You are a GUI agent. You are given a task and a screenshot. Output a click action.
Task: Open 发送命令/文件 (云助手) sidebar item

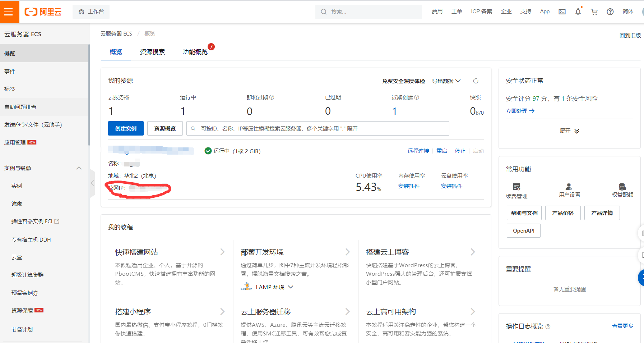tap(45, 124)
